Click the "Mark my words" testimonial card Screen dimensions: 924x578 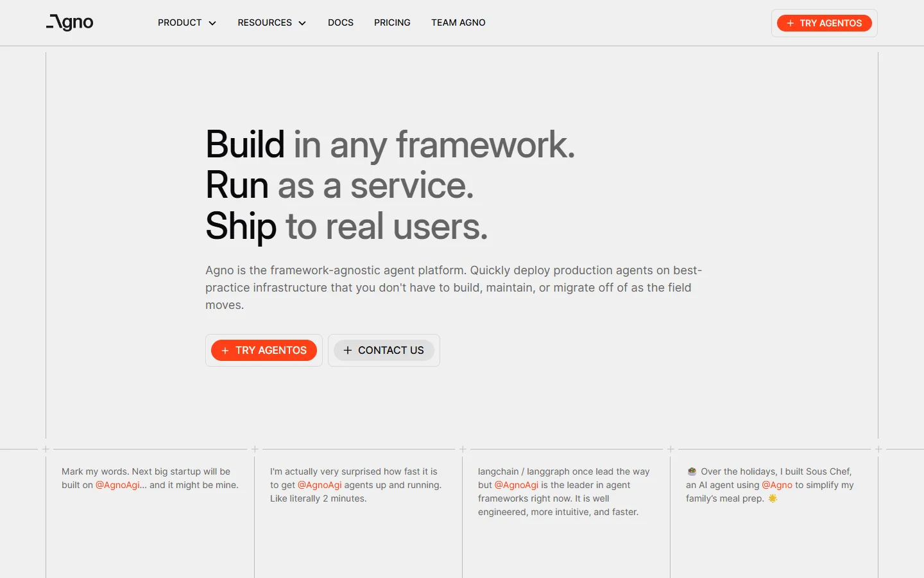coord(150,478)
